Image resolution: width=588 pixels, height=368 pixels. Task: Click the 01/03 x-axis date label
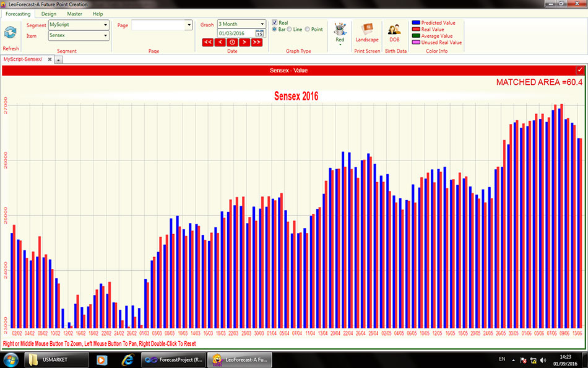[144, 333]
